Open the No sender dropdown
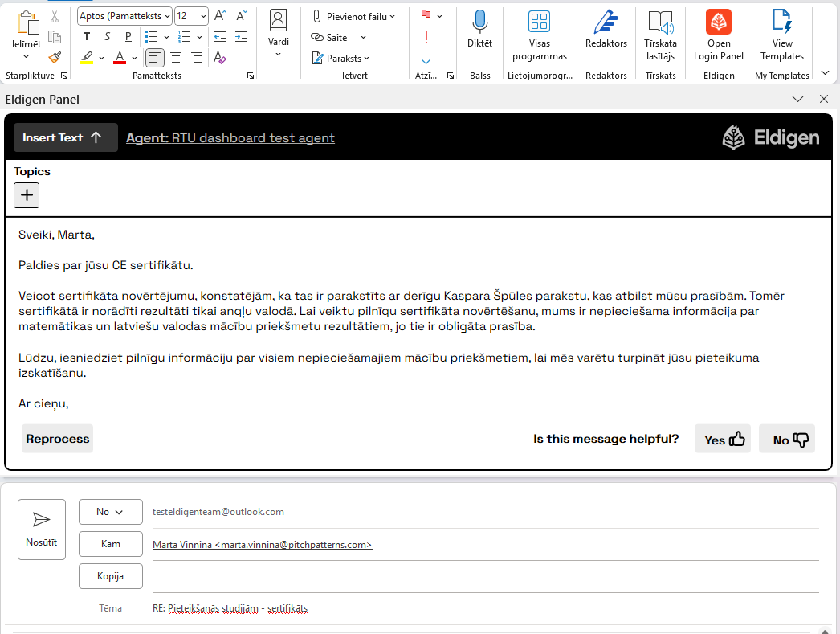This screenshot has height=634, width=840. (110, 512)
